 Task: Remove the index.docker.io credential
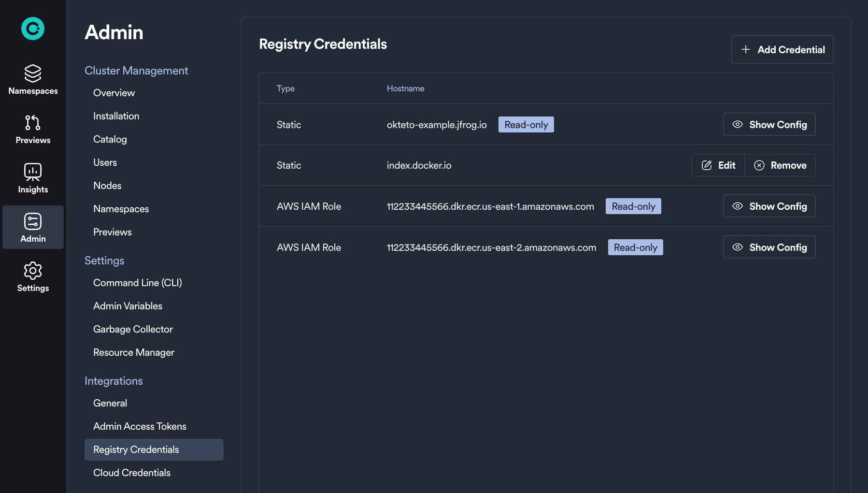click(781, 165)
